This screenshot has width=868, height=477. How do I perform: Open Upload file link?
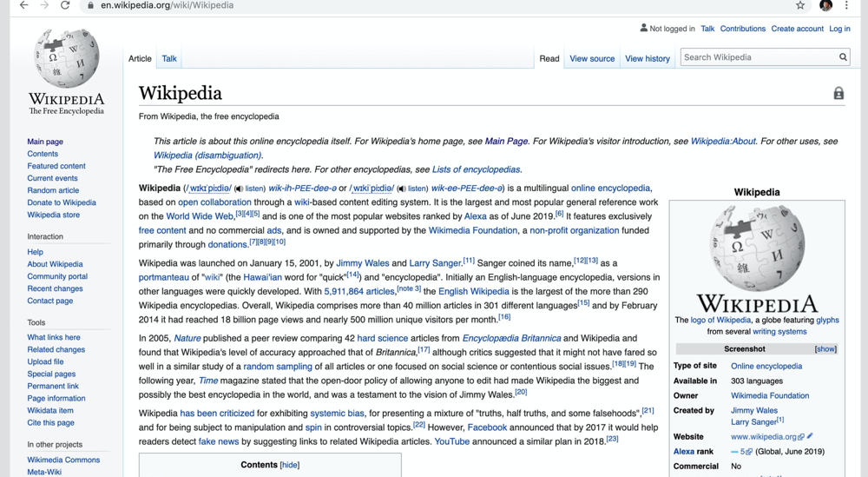pyautogui.click(x=45, y=361)
